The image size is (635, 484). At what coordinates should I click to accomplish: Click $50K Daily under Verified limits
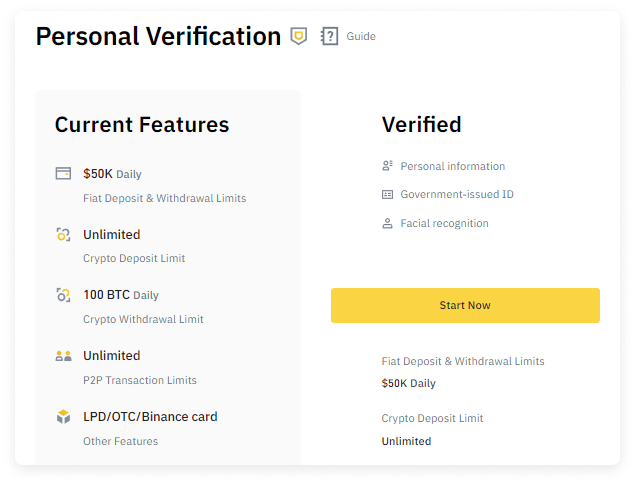[408, 383]
